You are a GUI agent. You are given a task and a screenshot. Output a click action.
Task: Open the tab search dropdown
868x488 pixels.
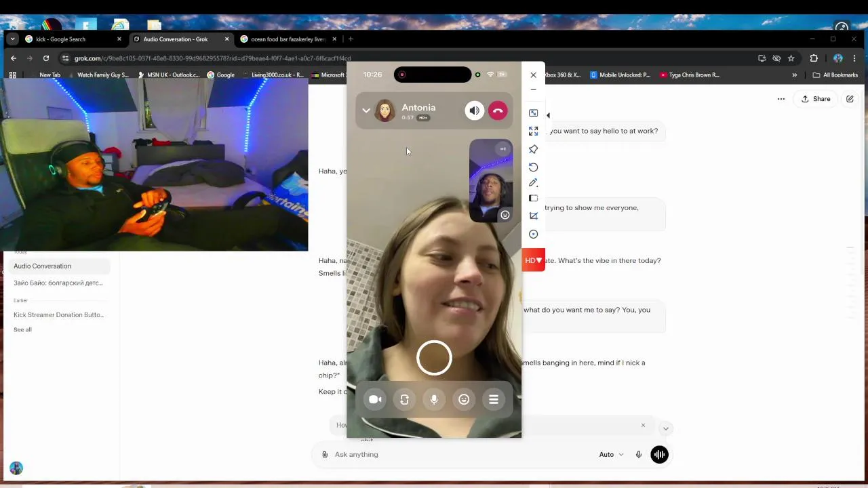12,39
